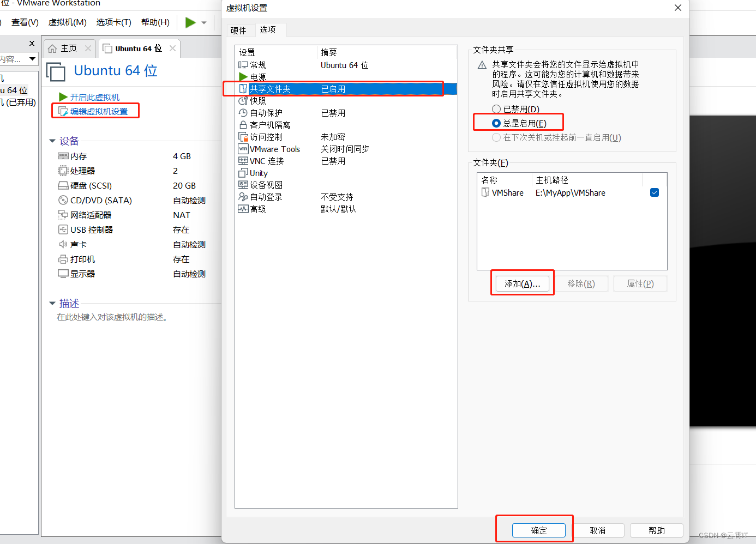Screen dimensions: 756x544
Task: Click the green power-on play toolbar icon
Action: [190, 22]
